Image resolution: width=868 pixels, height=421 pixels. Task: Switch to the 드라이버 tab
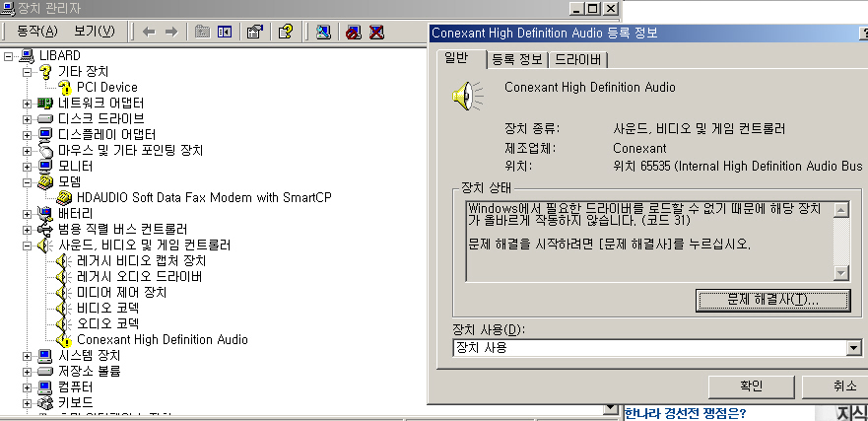(578, 60)
